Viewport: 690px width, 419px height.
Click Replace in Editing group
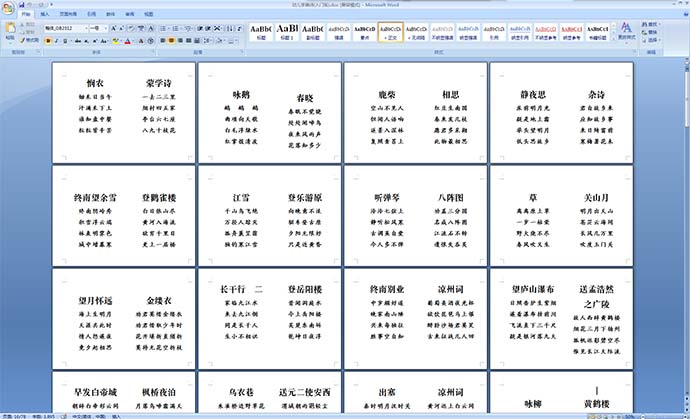pyautogui.click(x=651, y=32)
